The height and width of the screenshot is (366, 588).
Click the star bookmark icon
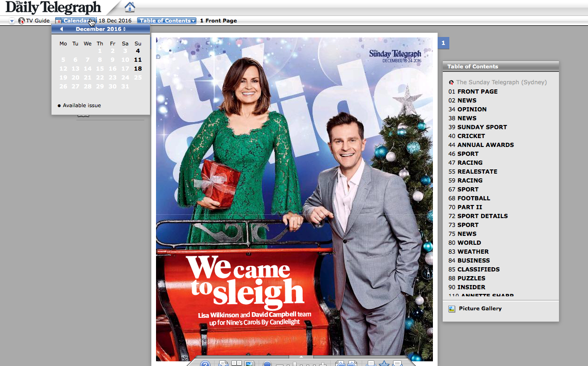point(384,364)
